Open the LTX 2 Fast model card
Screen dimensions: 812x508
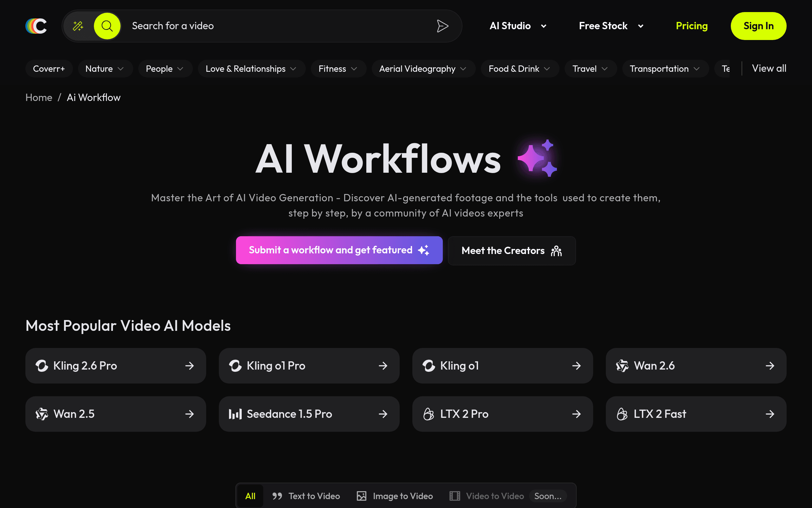[x=696, y=414]
